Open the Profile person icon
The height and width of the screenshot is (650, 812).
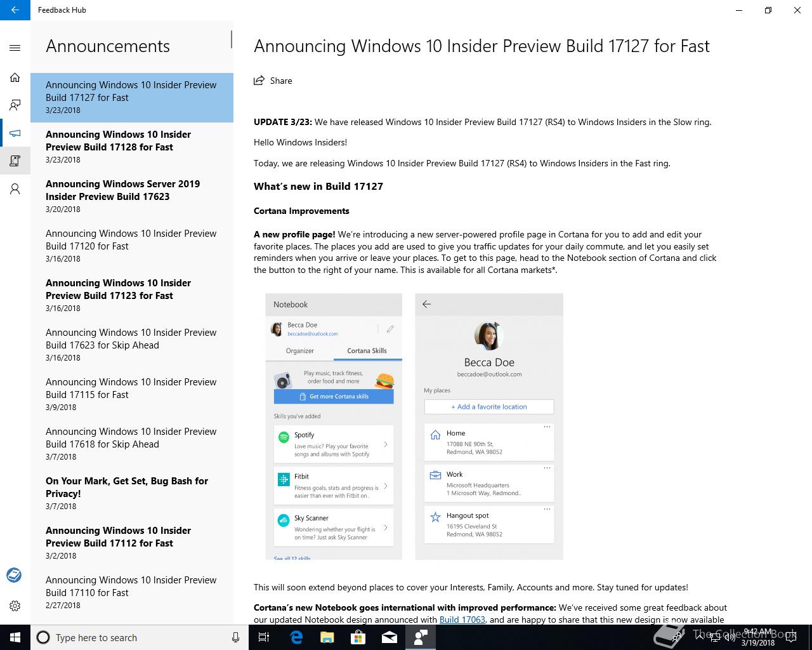(x=15, y=189)
